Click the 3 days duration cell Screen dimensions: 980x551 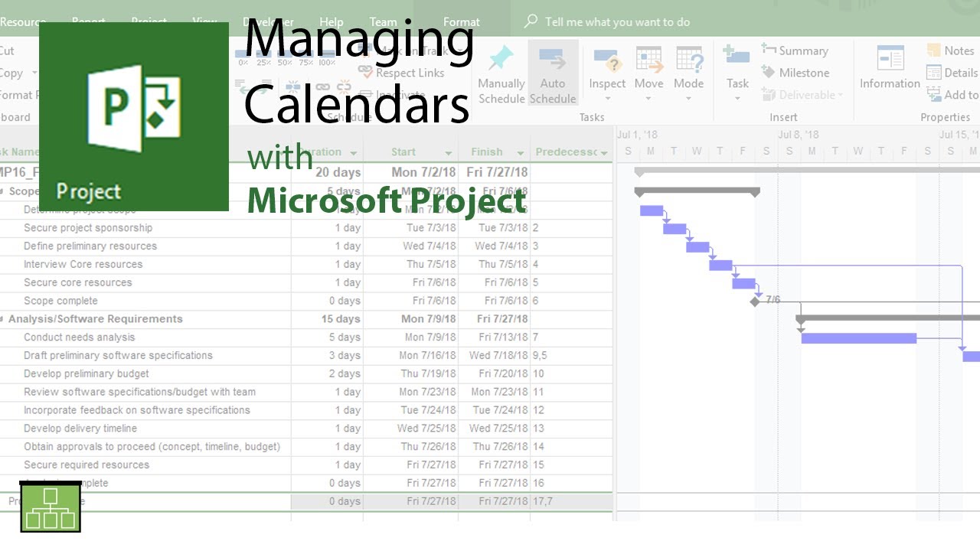(327, 356)
